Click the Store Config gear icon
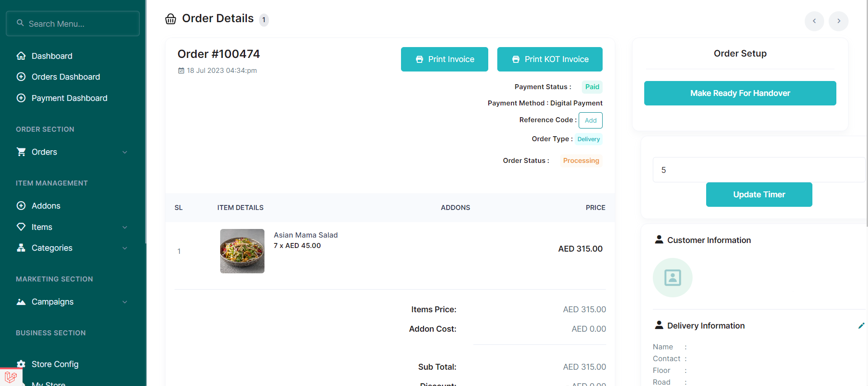Screen dimensions: 868x386 click(21, 364)
